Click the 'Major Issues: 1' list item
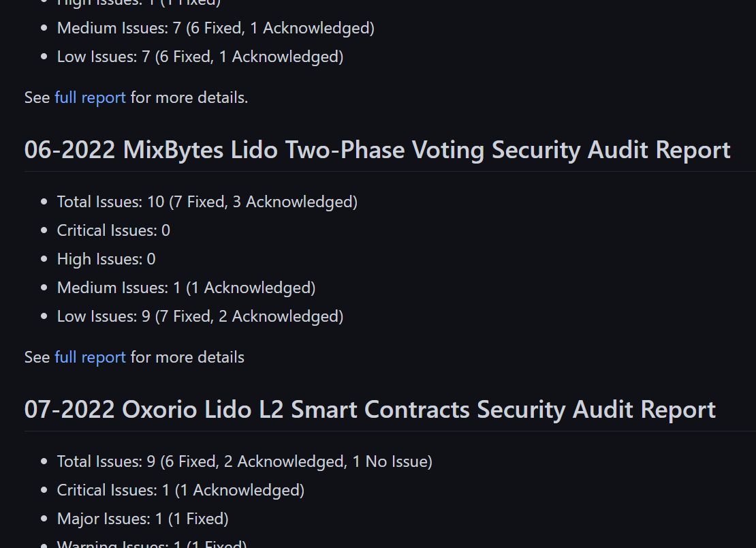The height and width of the screenshot is (548, 756). pyautogui.click(x=142, y=519)
